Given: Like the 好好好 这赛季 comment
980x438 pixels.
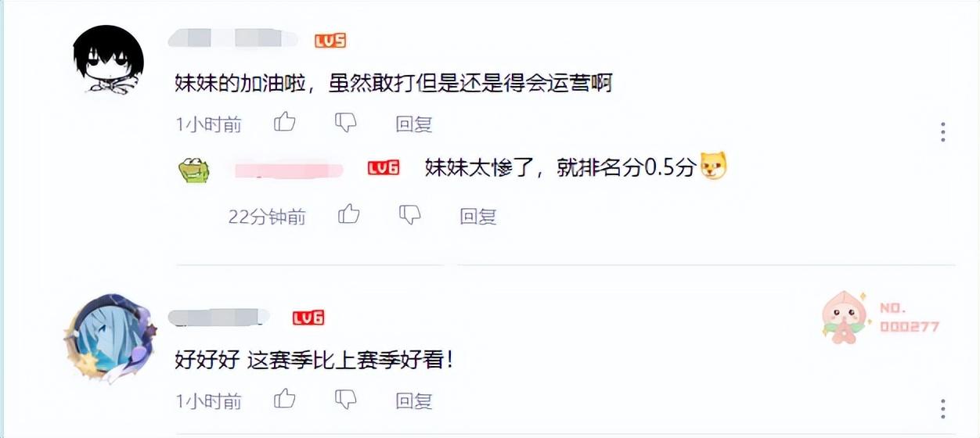Looking at the screenshot, I should click(x=284, y=400).
